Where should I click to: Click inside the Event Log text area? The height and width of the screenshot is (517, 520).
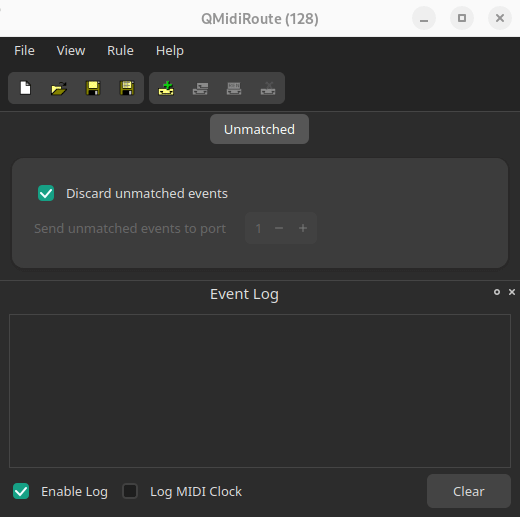260,391
